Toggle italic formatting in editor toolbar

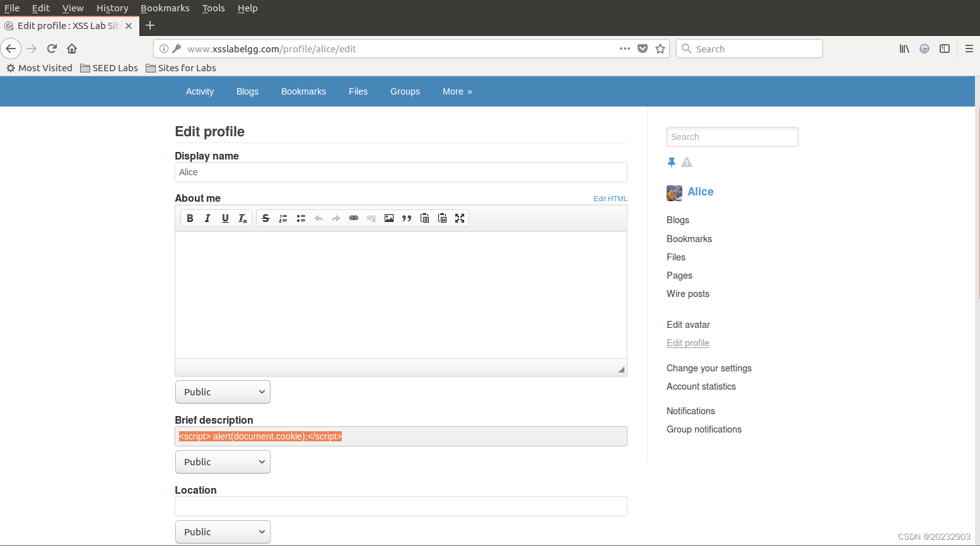(x=207, y=218)
